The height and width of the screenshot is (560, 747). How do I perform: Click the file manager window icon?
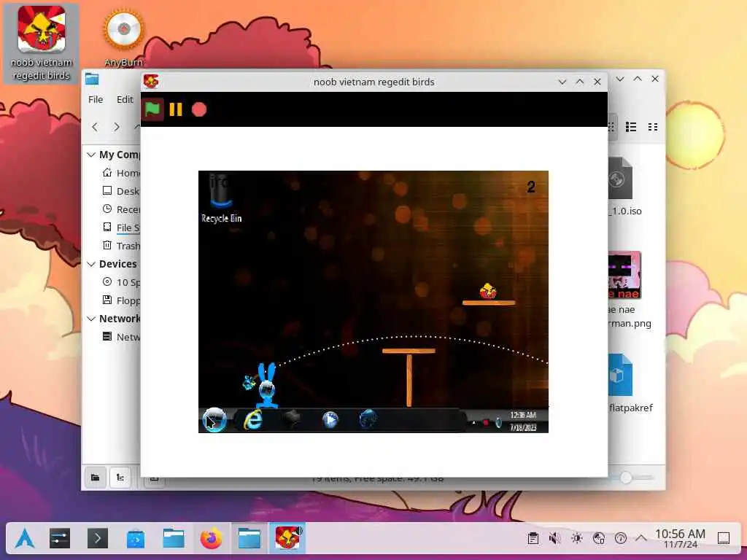pos(93,79)
